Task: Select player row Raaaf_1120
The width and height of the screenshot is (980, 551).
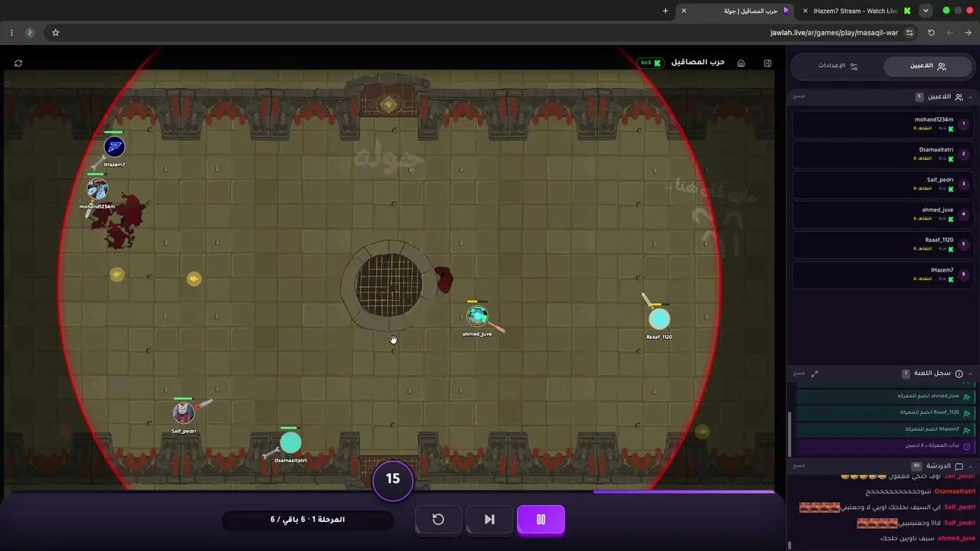Action: (x=883, y=244)
